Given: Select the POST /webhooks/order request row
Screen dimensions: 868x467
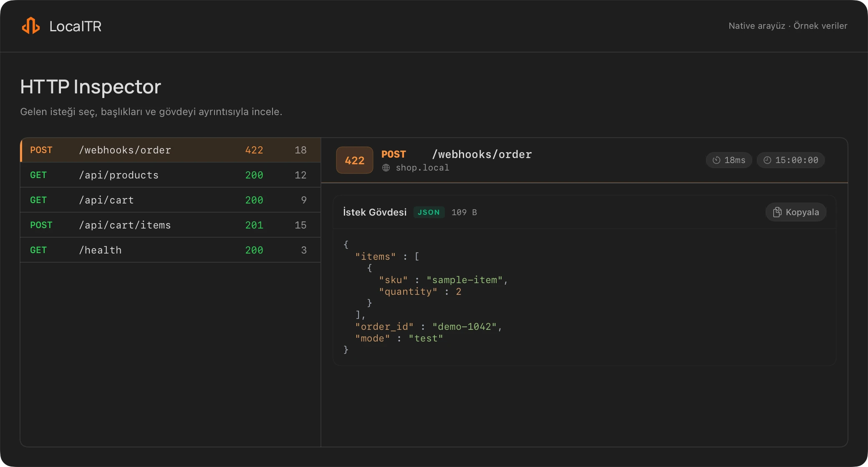Looking at the screenshot, I should (x=170, y=150).
